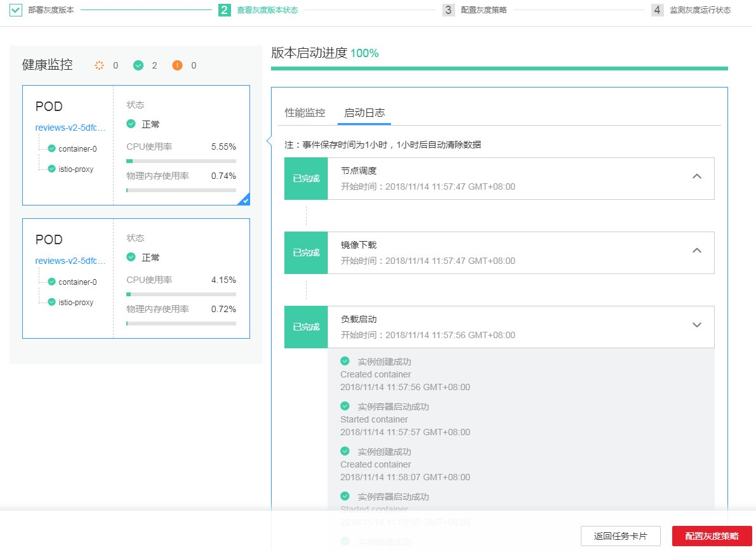Viewport: 756px width, 550px height.
Task: Click the step 3 number badge
Action: coord(448,10)
